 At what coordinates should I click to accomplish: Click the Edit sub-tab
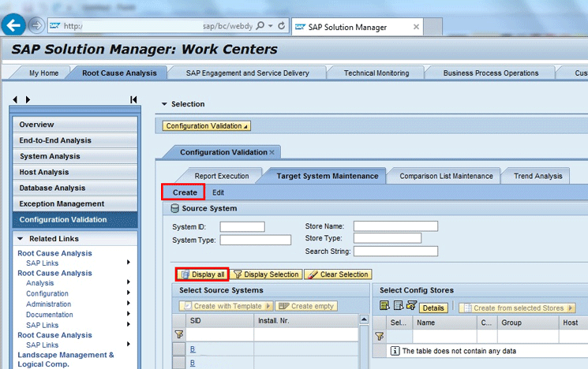(218, 192)
